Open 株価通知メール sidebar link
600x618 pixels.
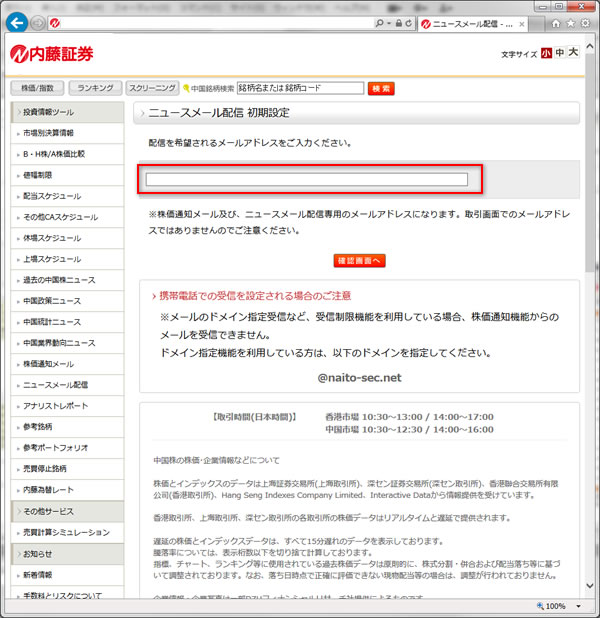pos(67,364)
